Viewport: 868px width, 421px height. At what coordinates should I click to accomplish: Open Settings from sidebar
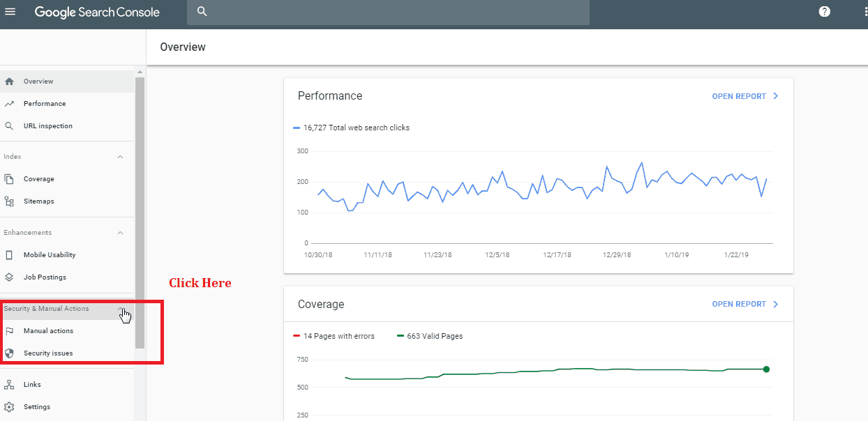click(67, 407)
